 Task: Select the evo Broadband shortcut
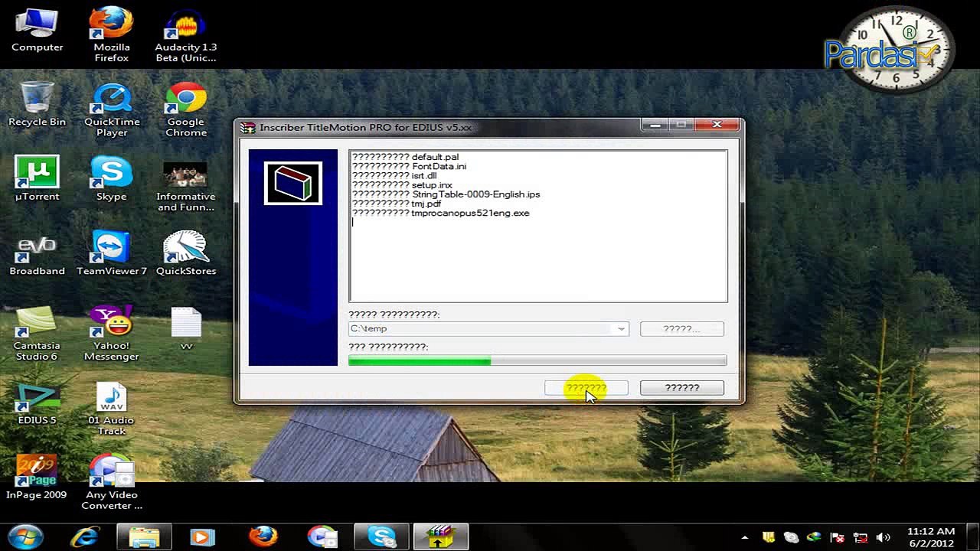point(37,254)
